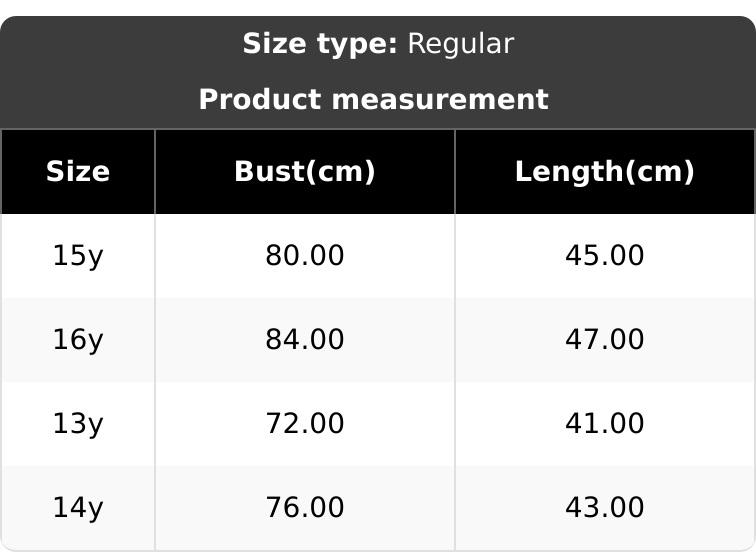Click the '14y' size cell
756x552 pixels.
(78, 508)
